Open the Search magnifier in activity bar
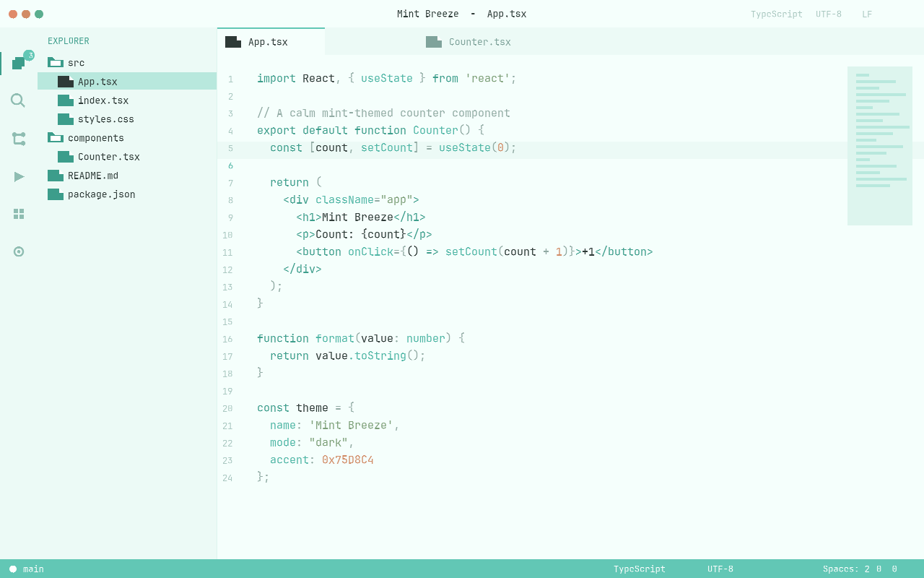 [x=19, y=101]
